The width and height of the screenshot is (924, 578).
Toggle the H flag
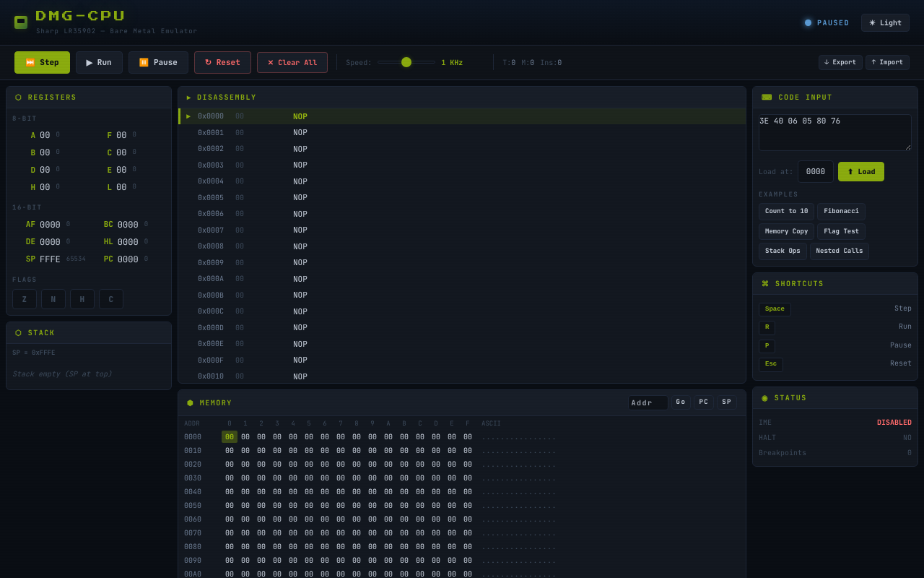(82, 299)
